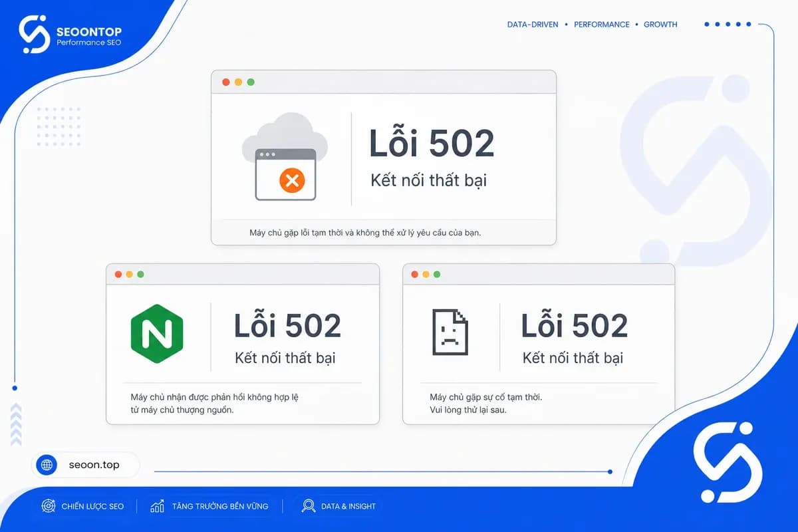Click the cloud browser error icon

pyautogui.click(x=285, y=157)
